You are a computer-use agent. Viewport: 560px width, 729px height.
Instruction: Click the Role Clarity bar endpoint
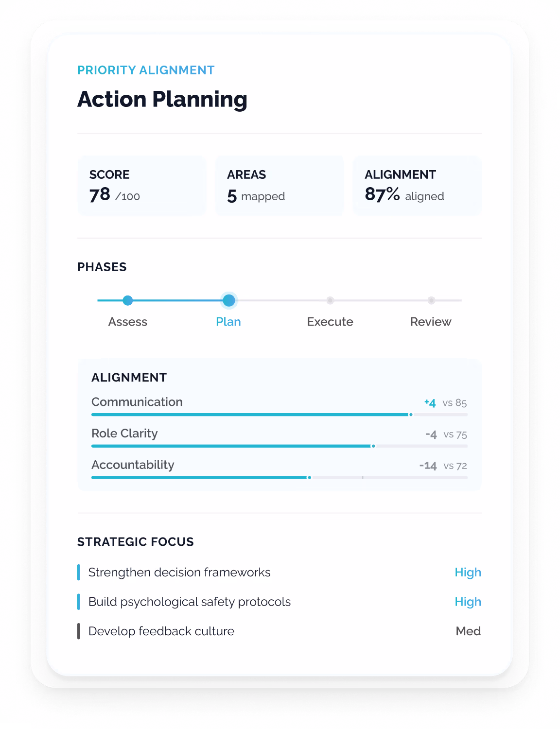(x=373, y=446)
